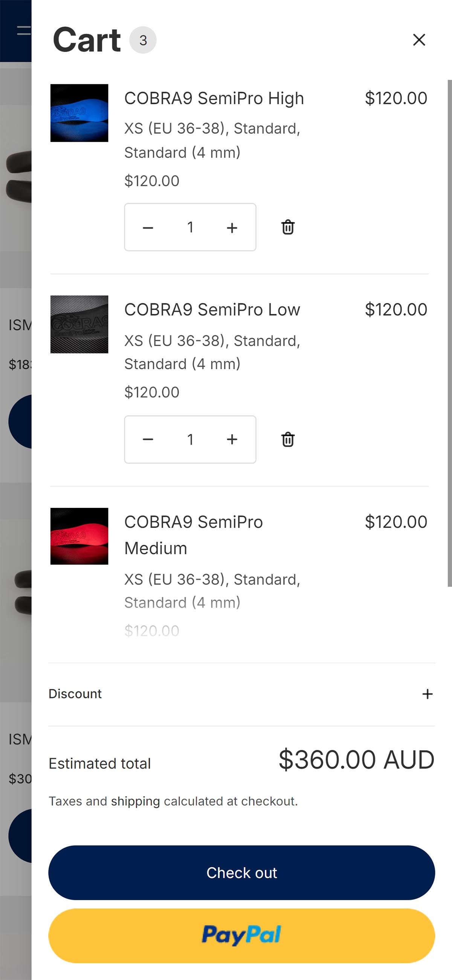Screen dimensions: 452x980
Task: Open COBRA9 SemiPro Low product thumbnail
Action: [x=79, y=324]
